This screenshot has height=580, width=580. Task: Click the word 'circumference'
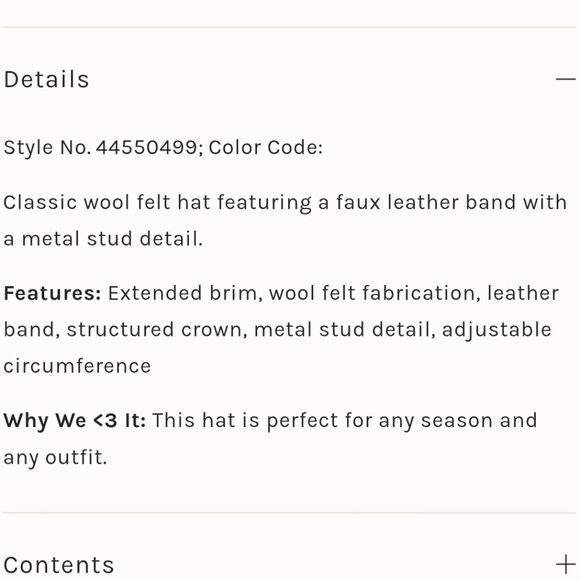(77, 366)
